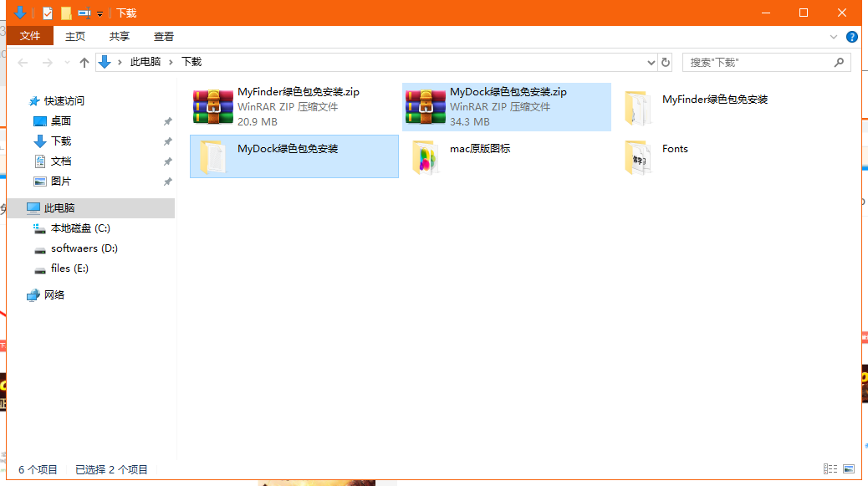The height and width of the screenshot is (486, 868).
Task: Click the 6 个项目 status bar text
Action: click(x=38, y=469)
